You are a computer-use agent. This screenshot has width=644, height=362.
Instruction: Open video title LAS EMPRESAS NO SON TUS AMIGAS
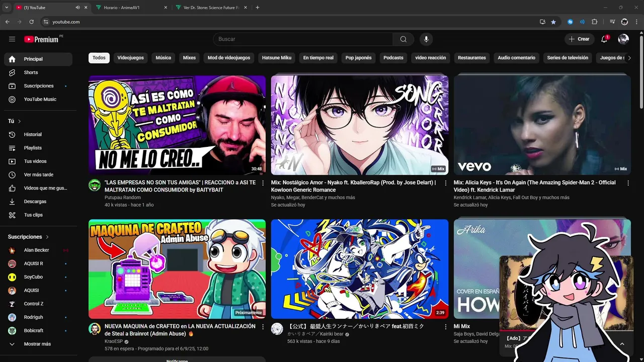click(180, 186)
